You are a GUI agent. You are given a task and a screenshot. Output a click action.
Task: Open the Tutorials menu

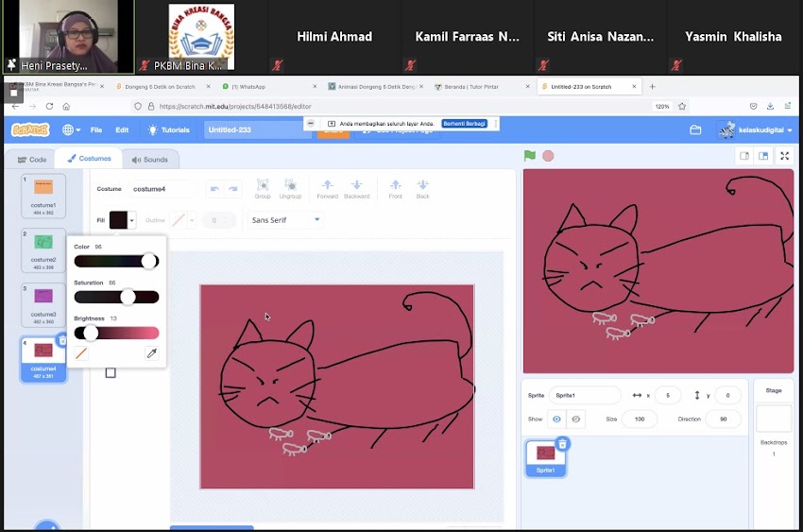[x=169, y=130]
